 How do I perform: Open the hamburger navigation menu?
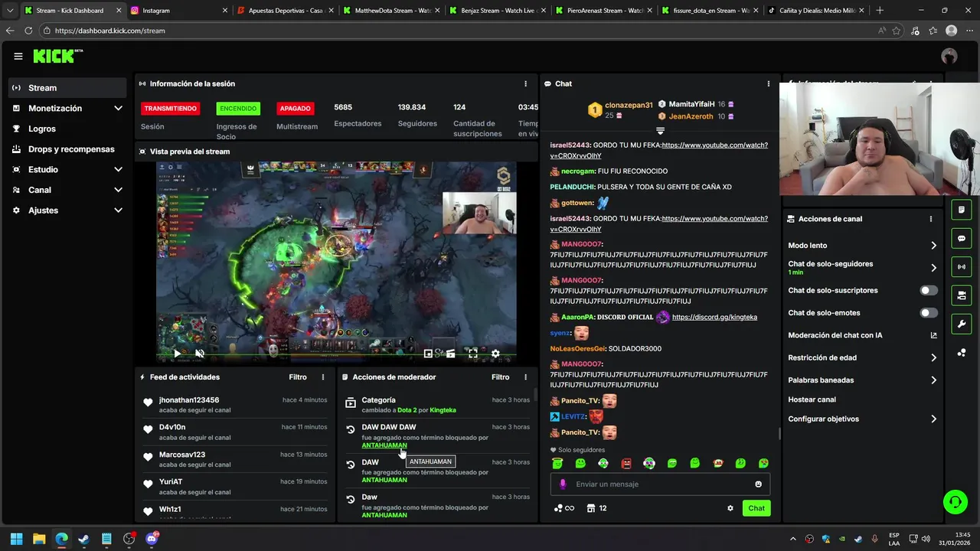(x=18, y=56)
